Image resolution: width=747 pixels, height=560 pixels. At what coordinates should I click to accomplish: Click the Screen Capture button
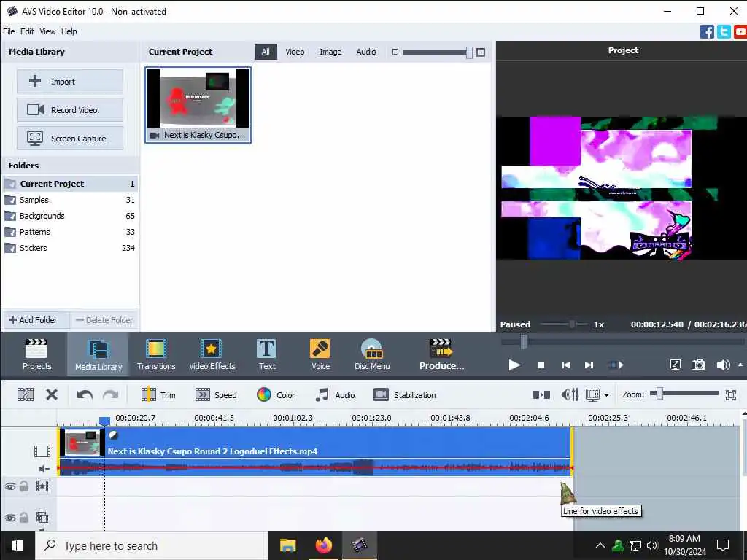[x=70, y=139]
